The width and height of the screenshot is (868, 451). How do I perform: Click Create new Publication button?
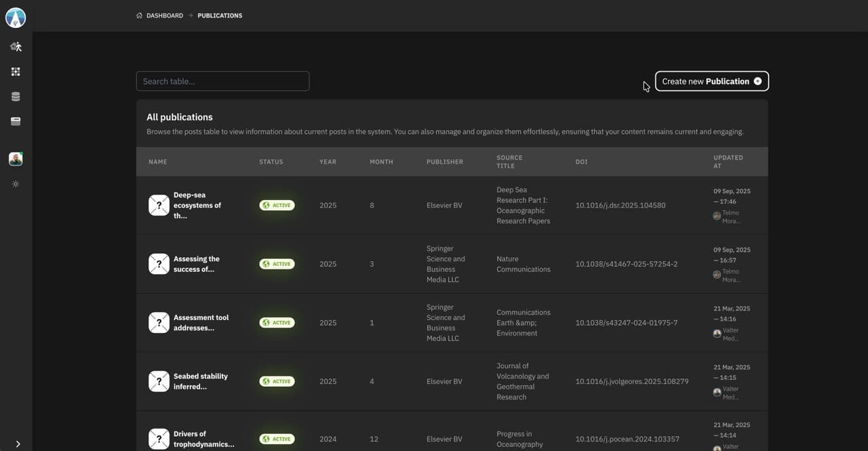[x=711, y=81]
